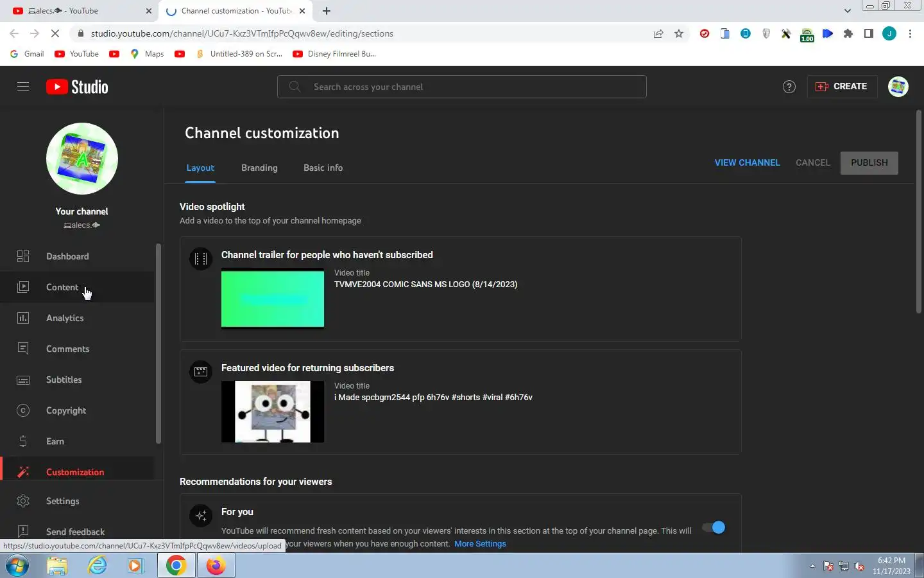The height and width of the screenshot is (578, 924).
Task: Open the Chrome extensions puzzle icon
Action: tap(848, 33)
